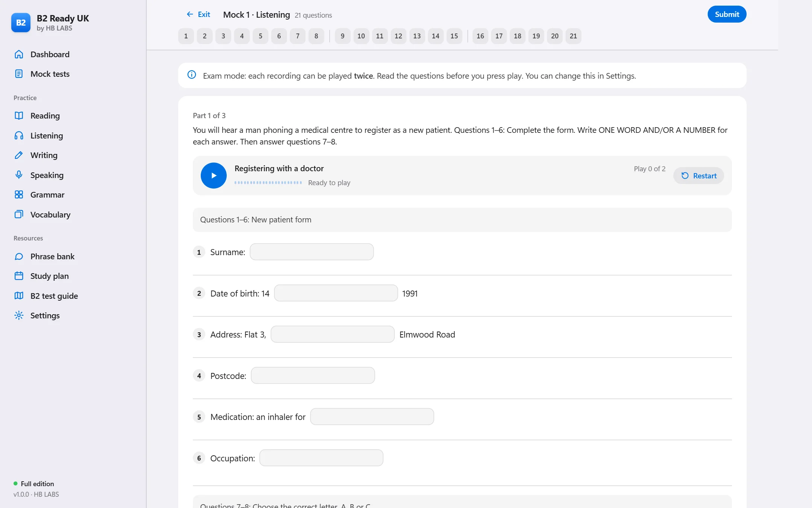The image size is (812, 508).
Task: Jump to question 3
Action: [223, 36]
